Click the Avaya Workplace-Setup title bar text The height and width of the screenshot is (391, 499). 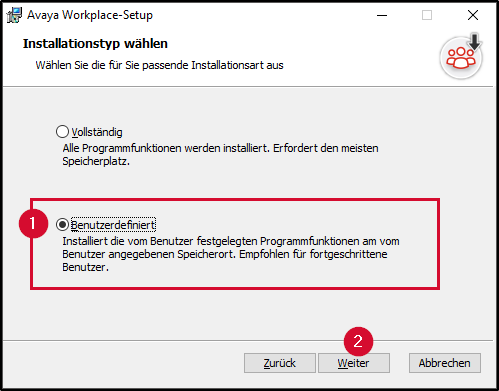[90, 15]
